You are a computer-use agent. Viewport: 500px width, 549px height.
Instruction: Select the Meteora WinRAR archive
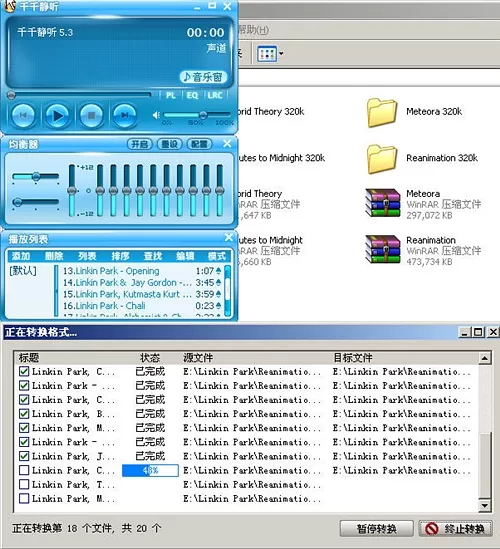[x=423, y=204]
